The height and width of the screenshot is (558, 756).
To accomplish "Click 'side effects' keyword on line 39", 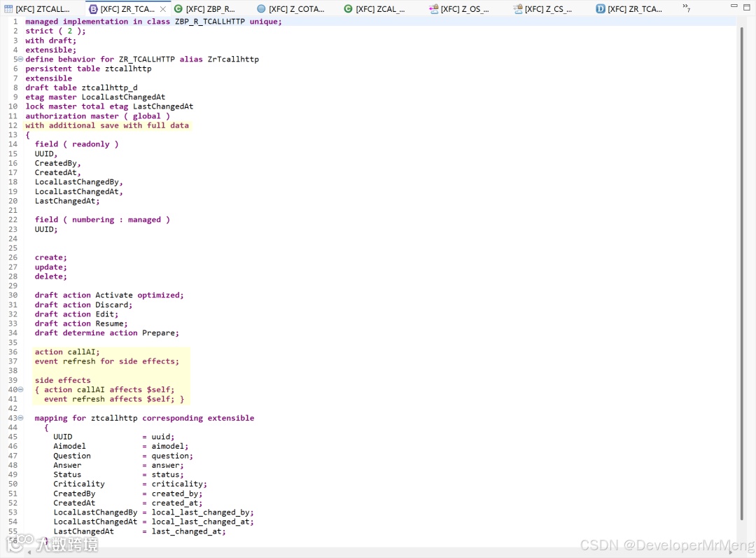I will pos(62,381).
